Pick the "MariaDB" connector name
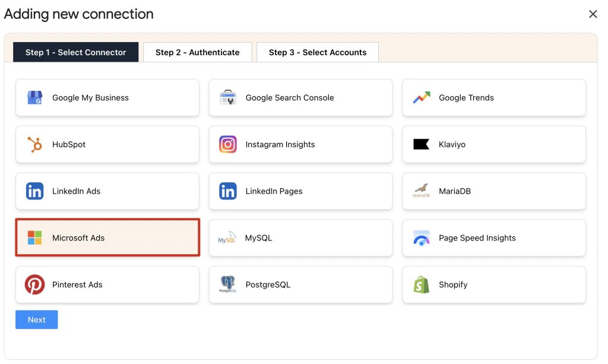 454,191
